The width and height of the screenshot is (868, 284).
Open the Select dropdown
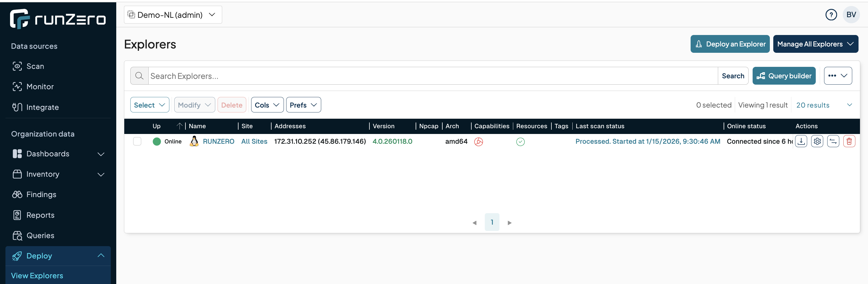coord(150,105)
